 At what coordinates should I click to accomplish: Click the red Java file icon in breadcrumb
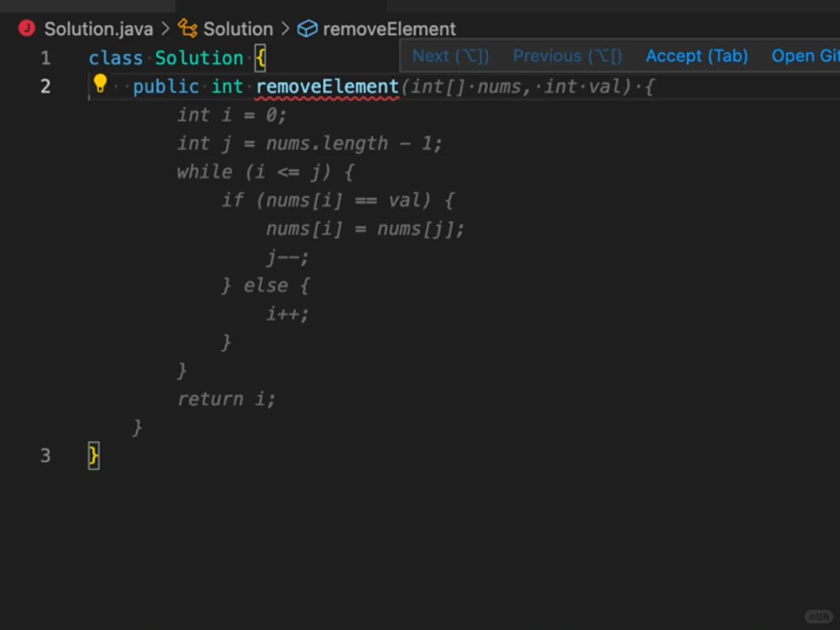click(26, 28)
